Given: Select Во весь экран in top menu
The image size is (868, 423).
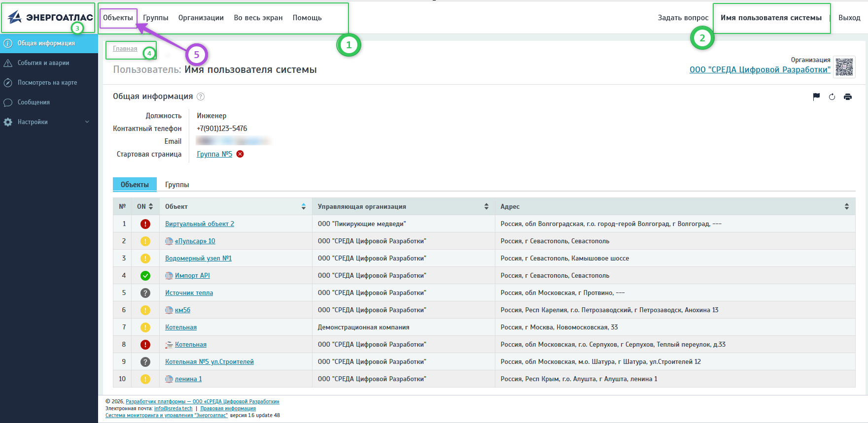Looking at the screenshot, I should pyautogui.click(x=258, y=18).
